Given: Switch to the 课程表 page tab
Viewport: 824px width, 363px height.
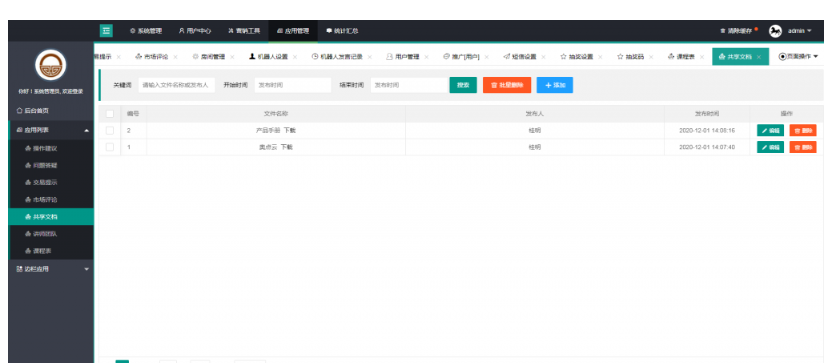Looking at the screenshot, I should [x=681, y=57].
